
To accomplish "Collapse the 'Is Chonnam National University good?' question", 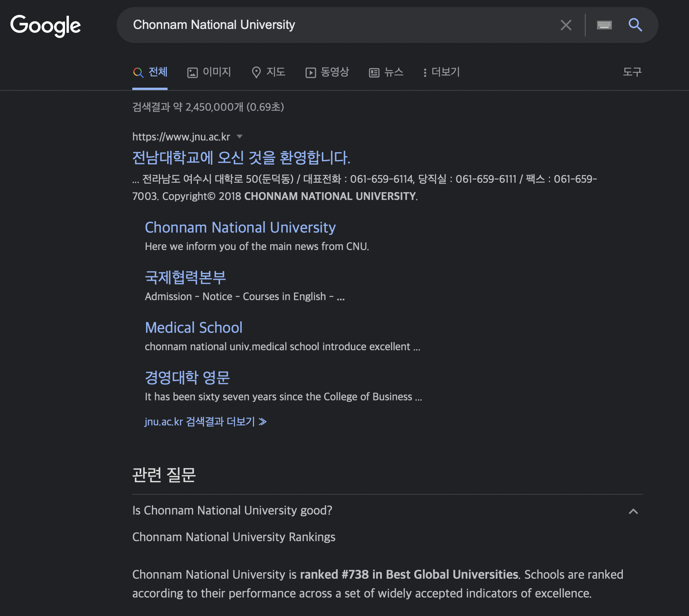I will 633,511.
